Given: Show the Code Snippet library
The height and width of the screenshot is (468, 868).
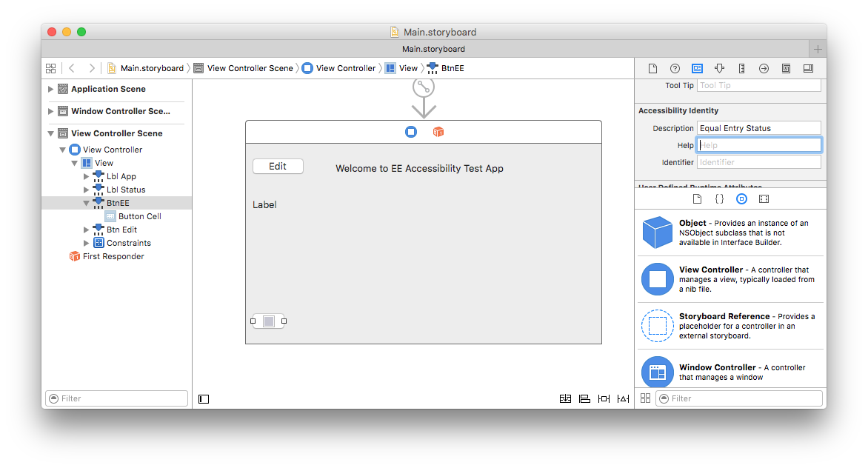Looking at the screenshot, I should click(719, 199).
